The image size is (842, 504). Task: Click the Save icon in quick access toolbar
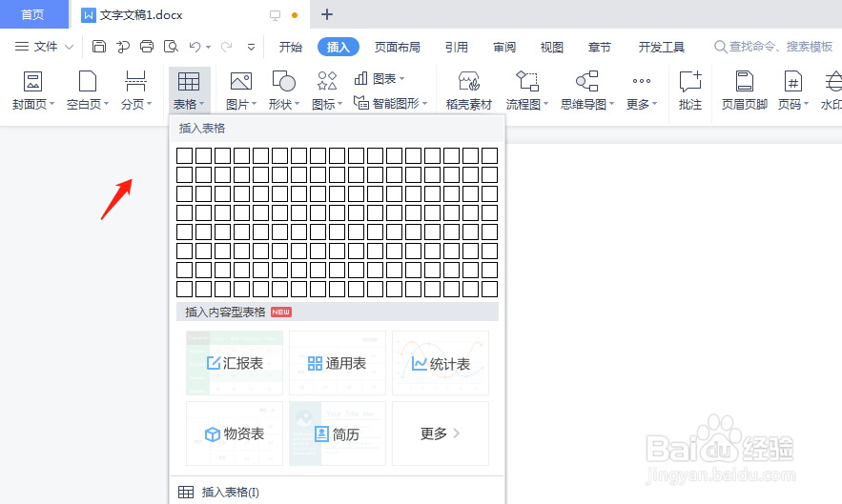point(99,46)
